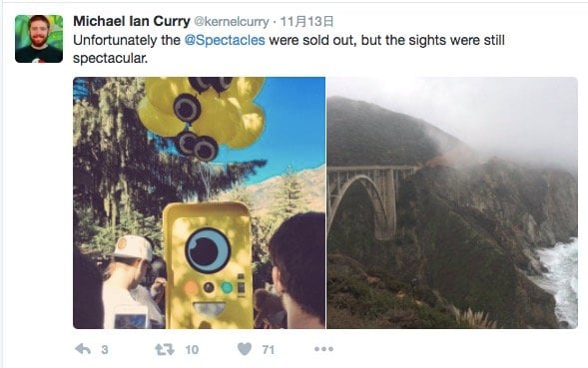Click the 11月13日 tweet timestamp
Screen dimensions: 588x368
click(x=306, y=22)
